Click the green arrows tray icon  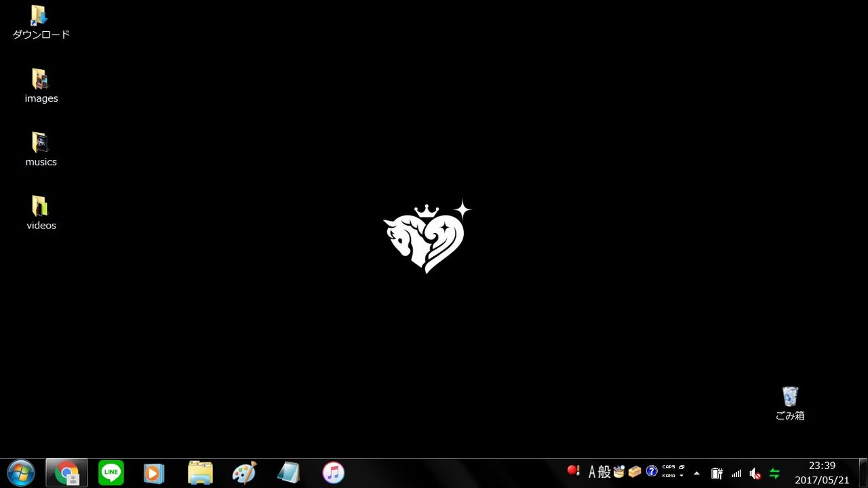[774, 473]
